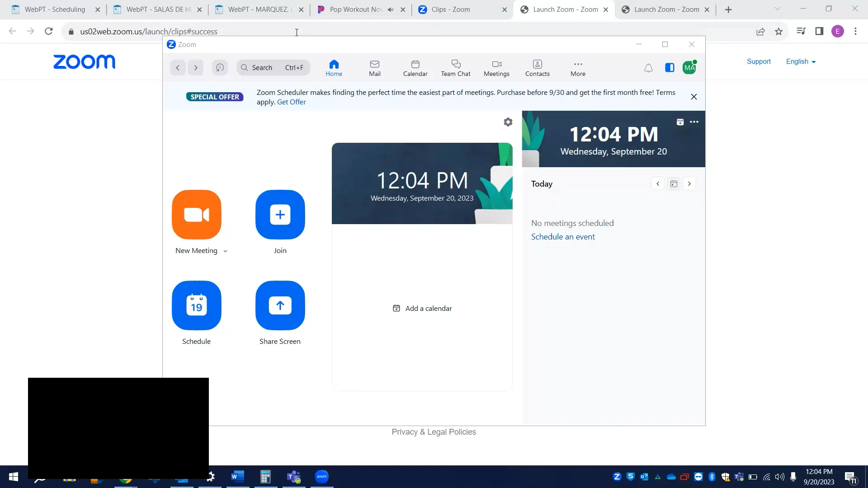Open Zoom notifications bell
Screen dimensions: 868x488
[x=648, y=68]
